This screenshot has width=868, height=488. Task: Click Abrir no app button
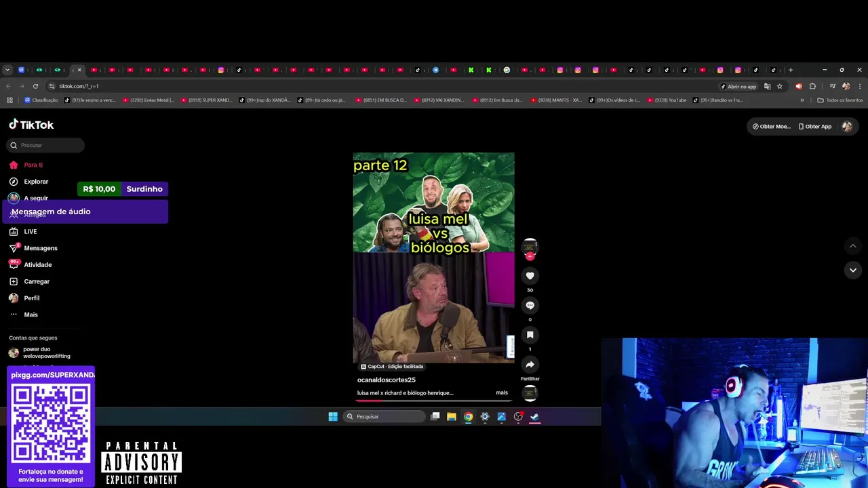tap(738, 86)
